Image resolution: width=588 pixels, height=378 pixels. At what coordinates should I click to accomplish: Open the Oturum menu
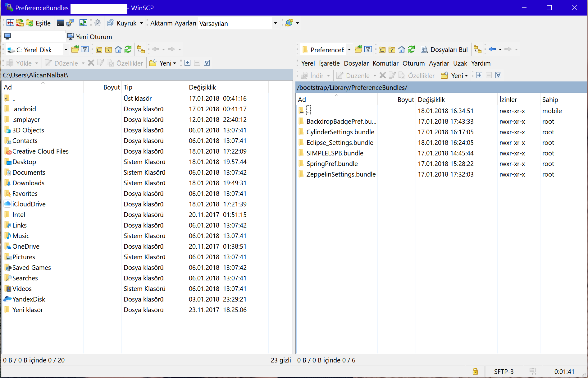coord(413,63)
